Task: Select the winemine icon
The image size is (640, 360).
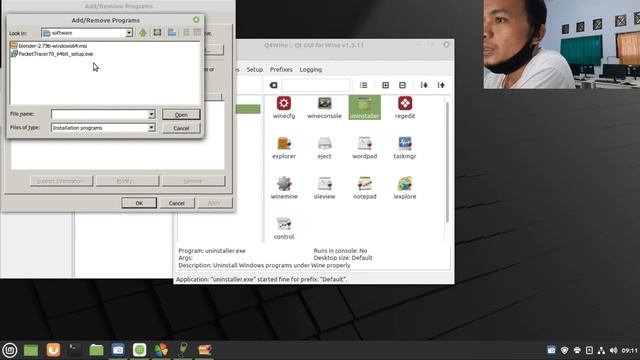Action: point(284,188)
